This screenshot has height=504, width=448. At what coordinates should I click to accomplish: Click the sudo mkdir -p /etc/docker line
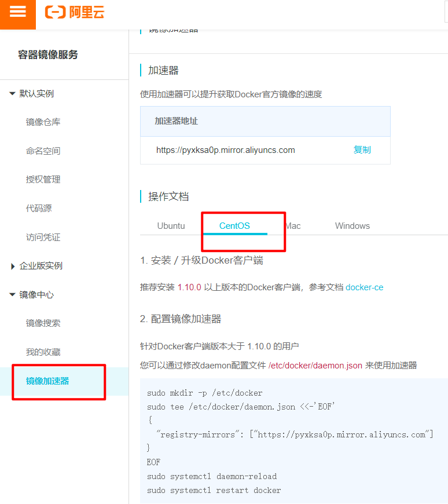[204, 393]
